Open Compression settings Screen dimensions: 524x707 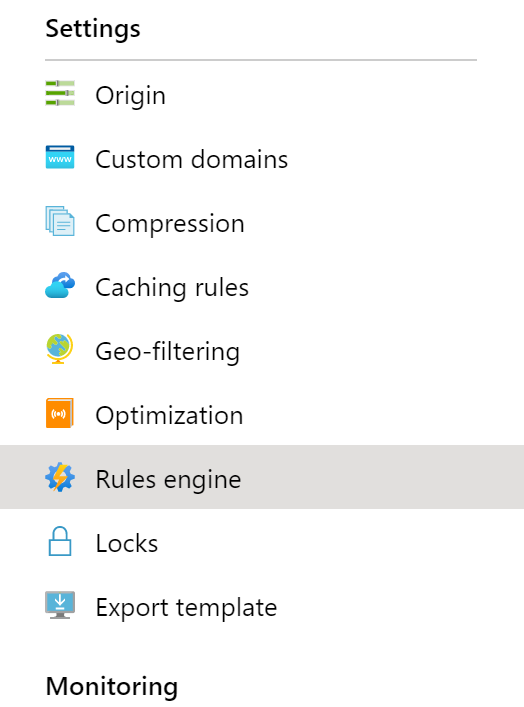click(262, 222)
